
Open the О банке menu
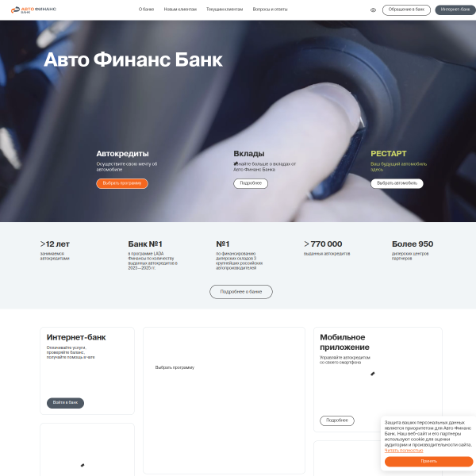point(146,10)
